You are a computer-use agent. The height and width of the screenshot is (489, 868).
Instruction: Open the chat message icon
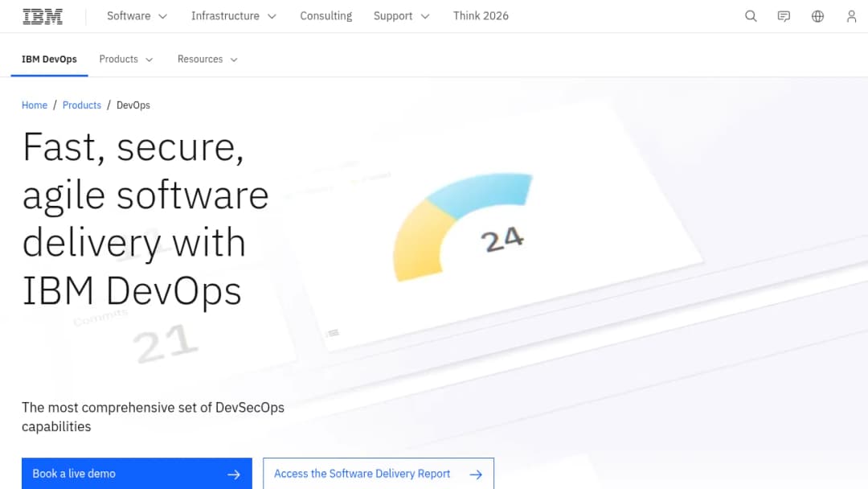pyautogui.click(x=784, y=16)
